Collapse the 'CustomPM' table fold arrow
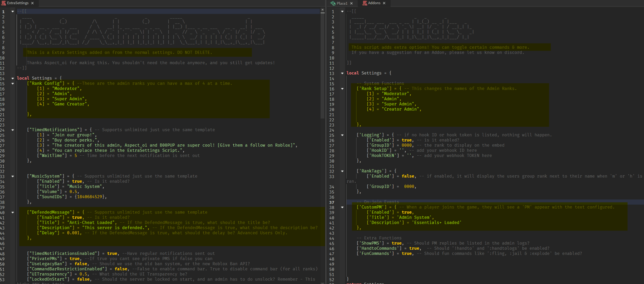This screenshot has height=284, width=644. pyautogui.click(x=342, y=207)
